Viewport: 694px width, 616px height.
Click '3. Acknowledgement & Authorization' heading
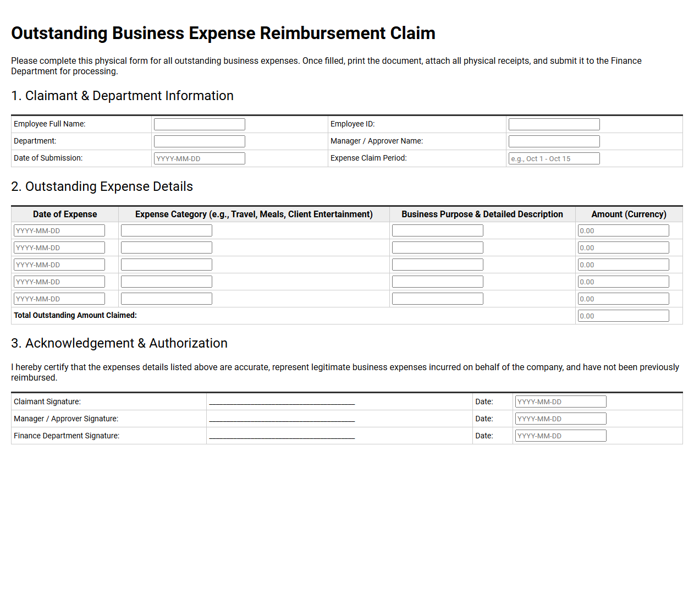[119, 343]
